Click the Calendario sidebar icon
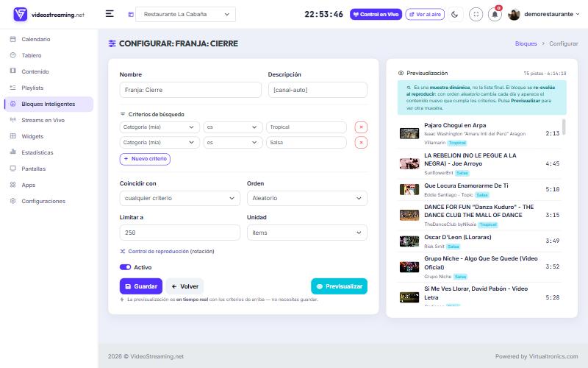The width and height of the screenshot is (588, 368). point(13,39)
